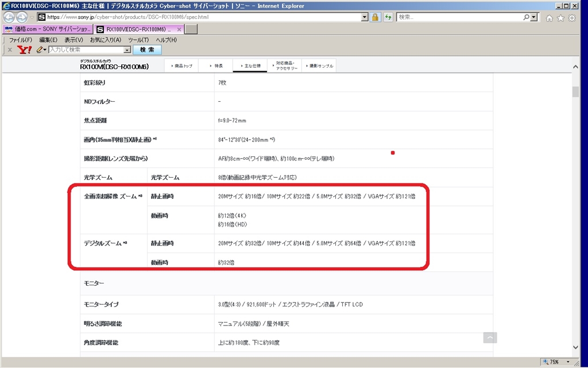Click the magnifying glass search icon
Viewport: 588px width, 368px height.
(x=527, y=17)
